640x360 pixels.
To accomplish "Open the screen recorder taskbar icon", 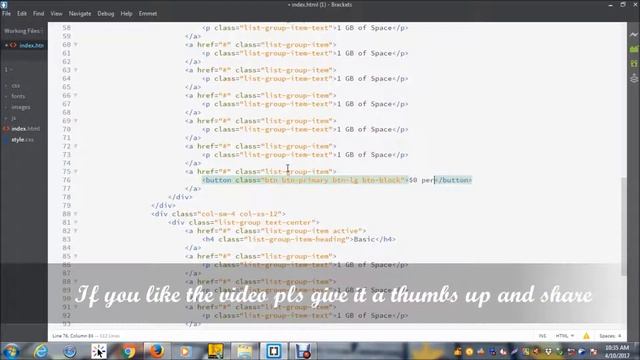I will click(x=303, y=351).
